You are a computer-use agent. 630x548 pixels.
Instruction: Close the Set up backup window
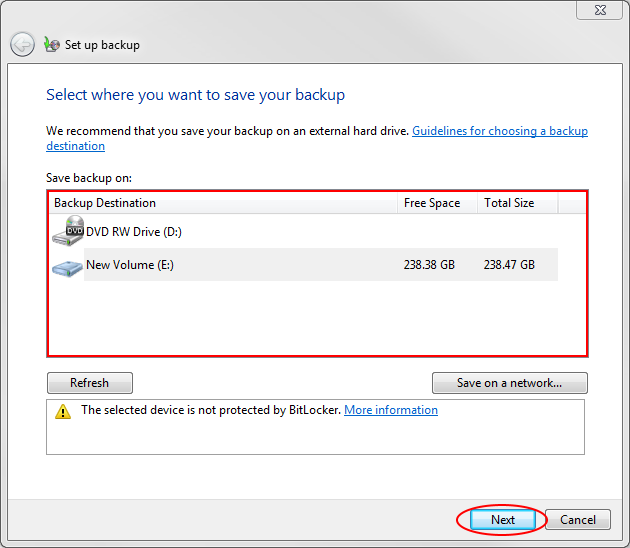tap(600, 10)
